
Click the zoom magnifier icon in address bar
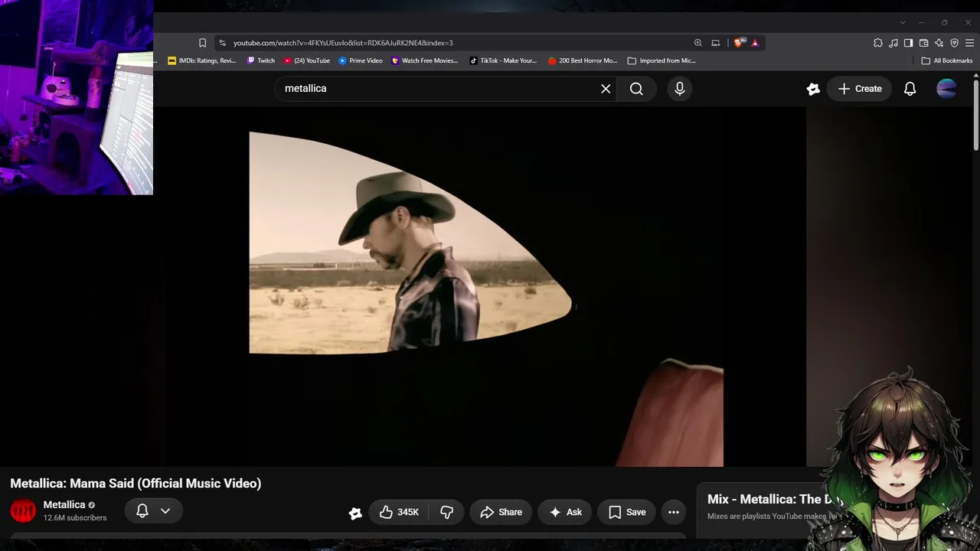[x=697, y=43]
